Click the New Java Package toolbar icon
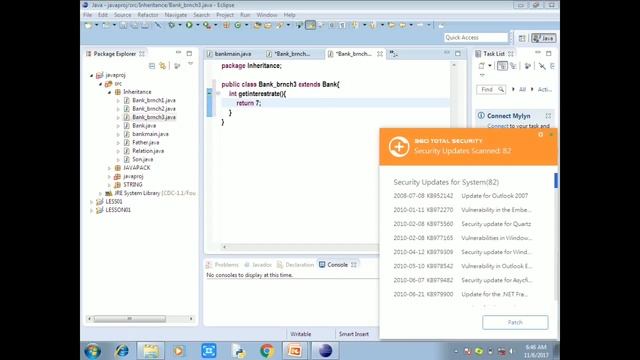 click(226, 25)
